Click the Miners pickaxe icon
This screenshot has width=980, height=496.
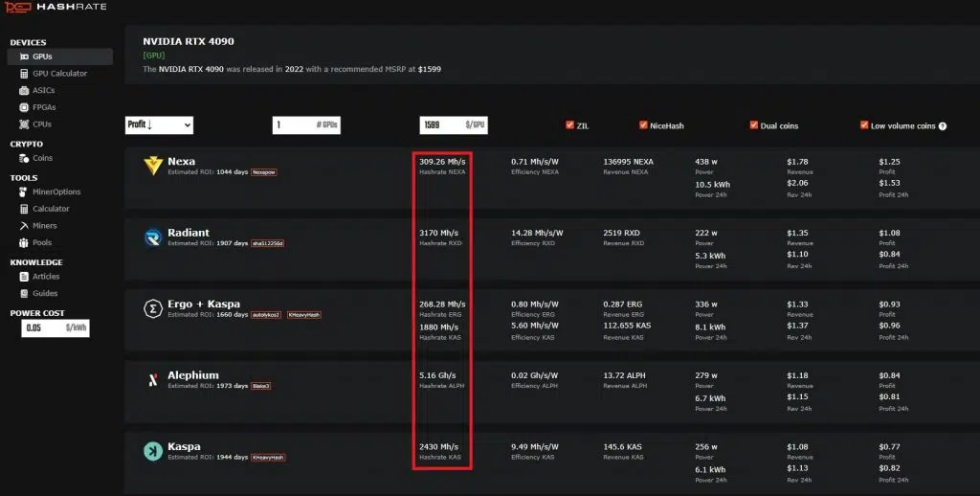tap(24, 226)
